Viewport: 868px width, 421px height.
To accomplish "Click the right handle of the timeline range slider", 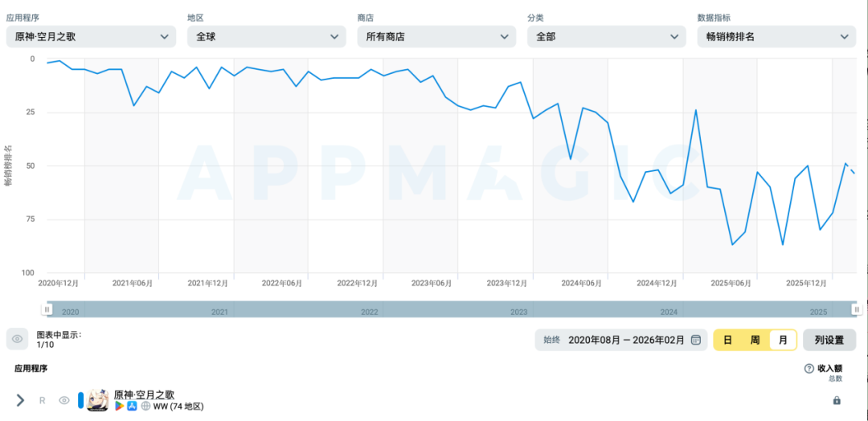I will click(857, 309).
